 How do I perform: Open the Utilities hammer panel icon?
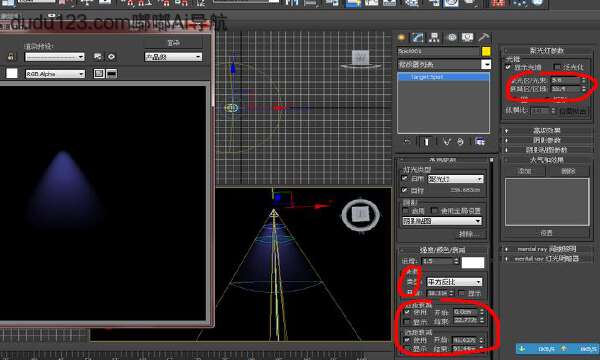click(x=484, y=37)
